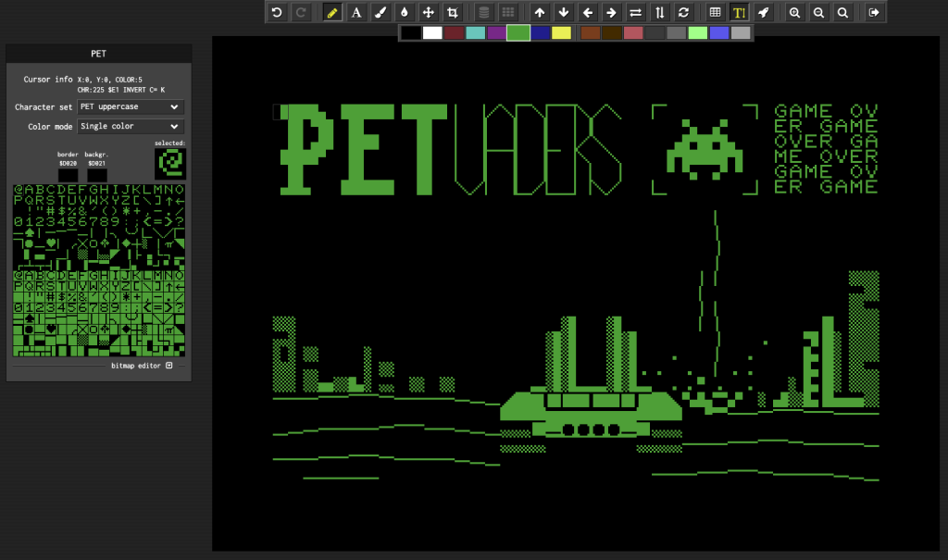
Task: Pick the orange-brown color swatch
Action: click(590, 32)
